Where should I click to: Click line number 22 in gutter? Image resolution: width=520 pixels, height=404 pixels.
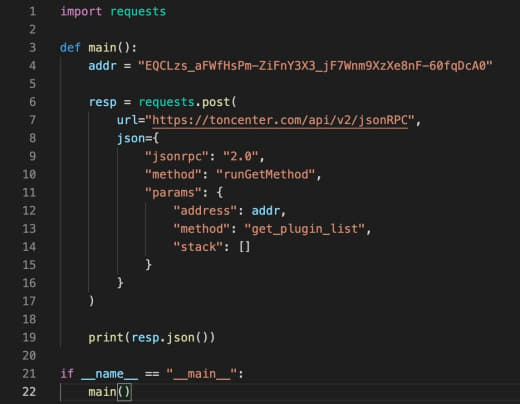point(29,392)
